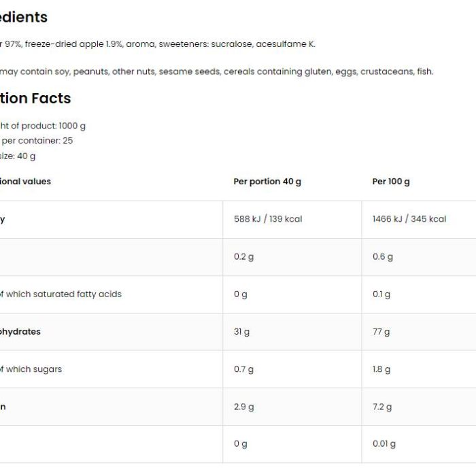Image resolution: width=476 pixels, height=476 pixels.
Task: Click the 77 g carbohydrates value
Action: click(381, 332)
